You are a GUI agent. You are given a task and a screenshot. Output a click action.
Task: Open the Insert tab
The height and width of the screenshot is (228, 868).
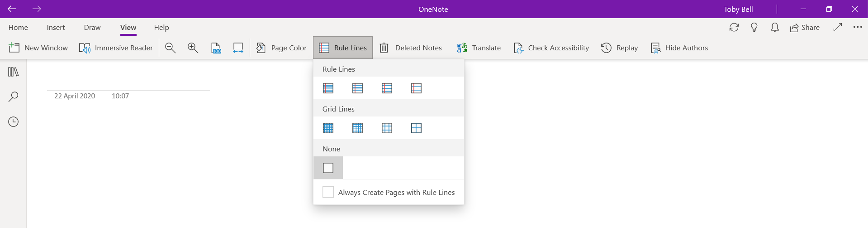56,28
